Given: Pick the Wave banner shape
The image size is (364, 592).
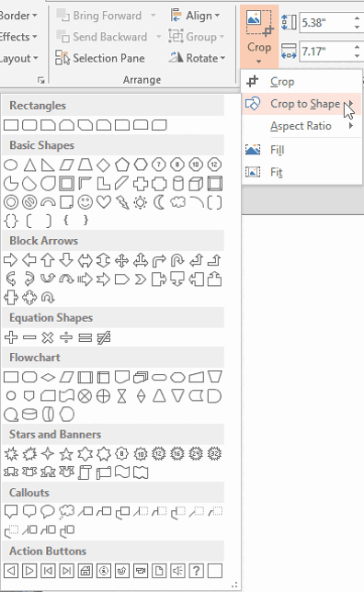Looking at the screenshot, I should coord(122,472).
